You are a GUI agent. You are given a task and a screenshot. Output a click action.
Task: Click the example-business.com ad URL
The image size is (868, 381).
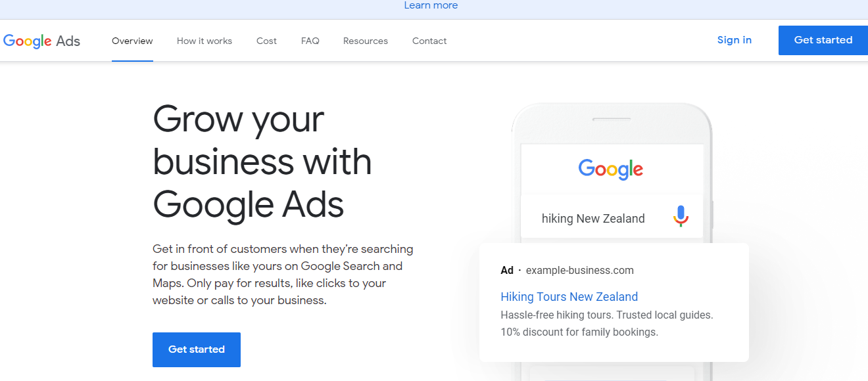tap(580, 270)
